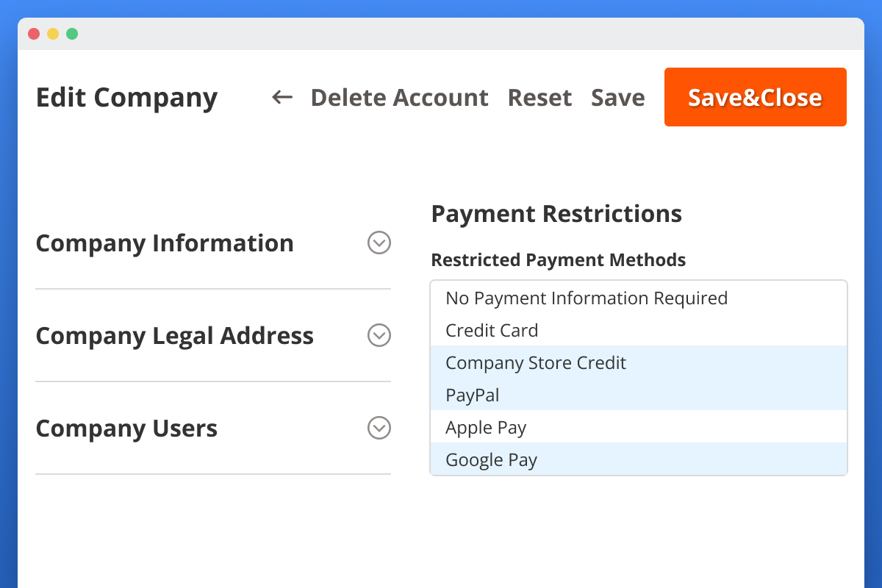Deselect Company Store Credit option
The image size is (882, 588).
(x=536, y=362)
